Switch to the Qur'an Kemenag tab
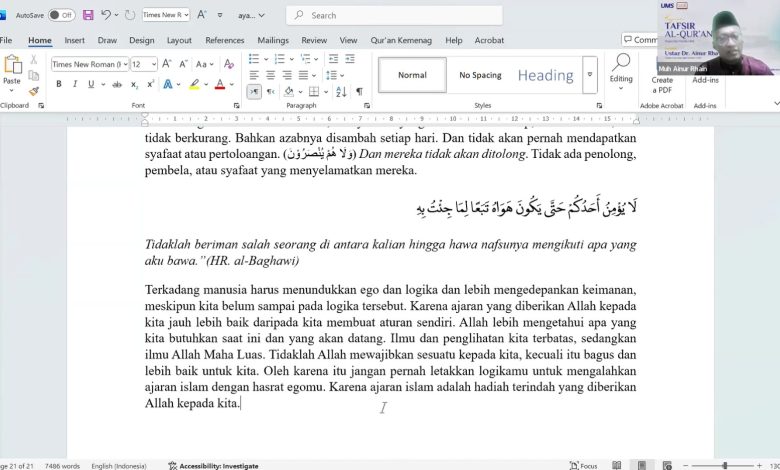This screenshot has width=780, height=470. [400, 40]
